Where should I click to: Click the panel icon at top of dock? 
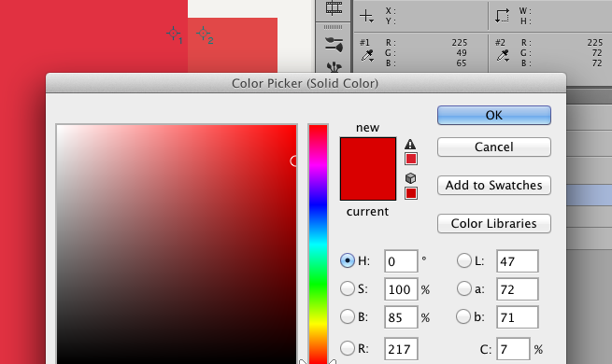[334, 7]
